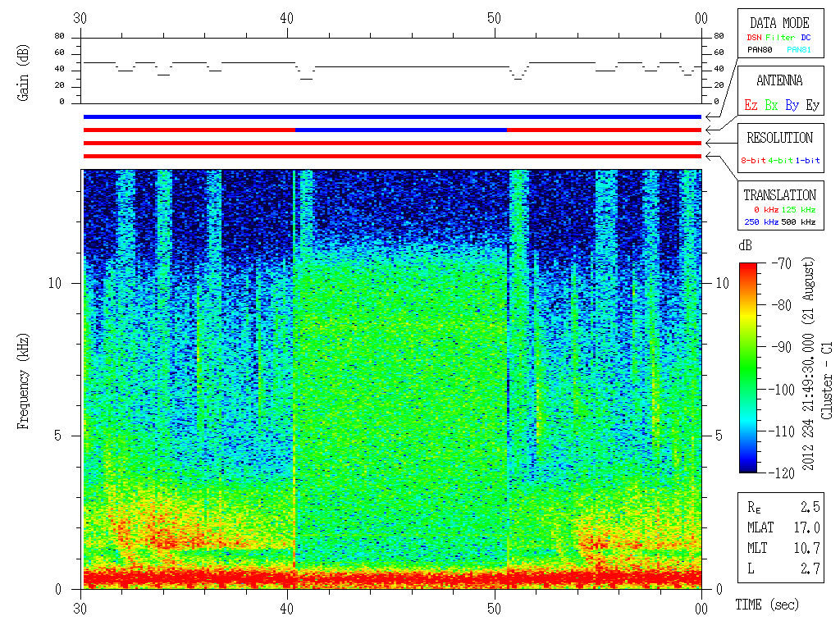This screenshot has height=630, width=840.
Task: Click the 1-bit resolution label
Action: coord(807,160)
